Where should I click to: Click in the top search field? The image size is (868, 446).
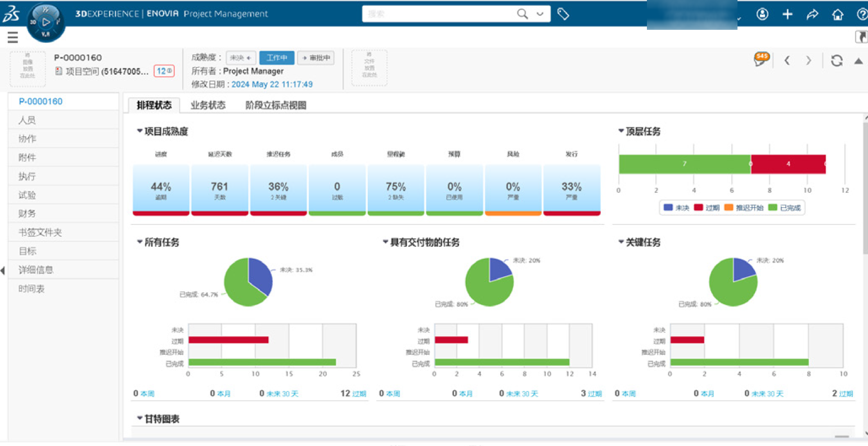pos(439,14)
